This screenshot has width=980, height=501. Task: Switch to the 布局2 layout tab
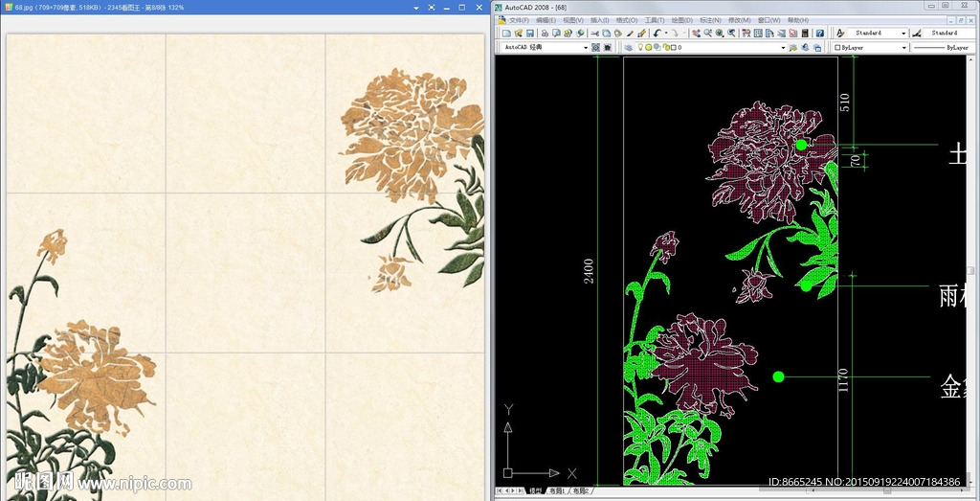tap(581, 491)
